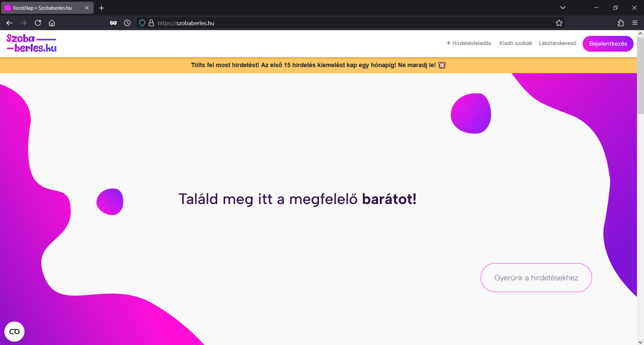Image resolution: width=644 pixels, height=345 pixels.
Task: Click the tracking protection shield icon
Action: 142,23
